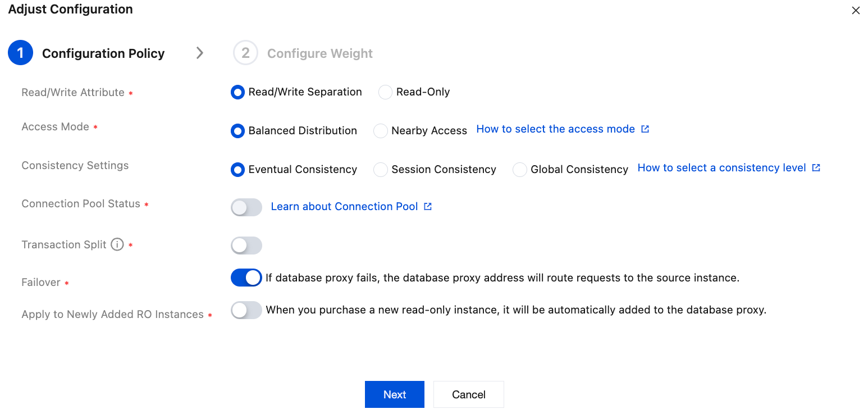Go to the Configuration Policy step
The width and height of the screenshot is (868, 418).
click(103, 53)
